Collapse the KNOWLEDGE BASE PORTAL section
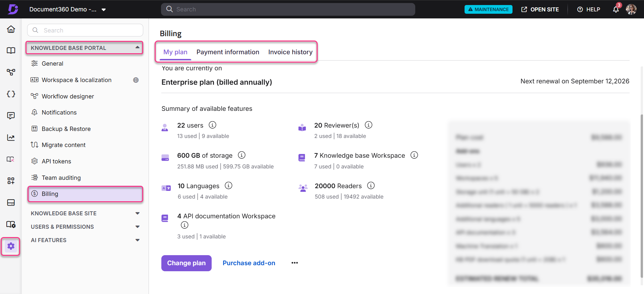 84,48
